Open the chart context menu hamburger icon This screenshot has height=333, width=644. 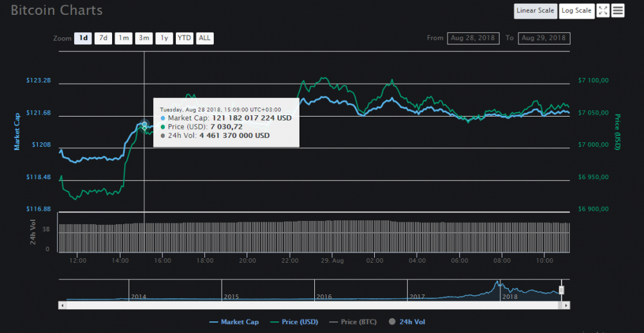(x=618, y=11)
